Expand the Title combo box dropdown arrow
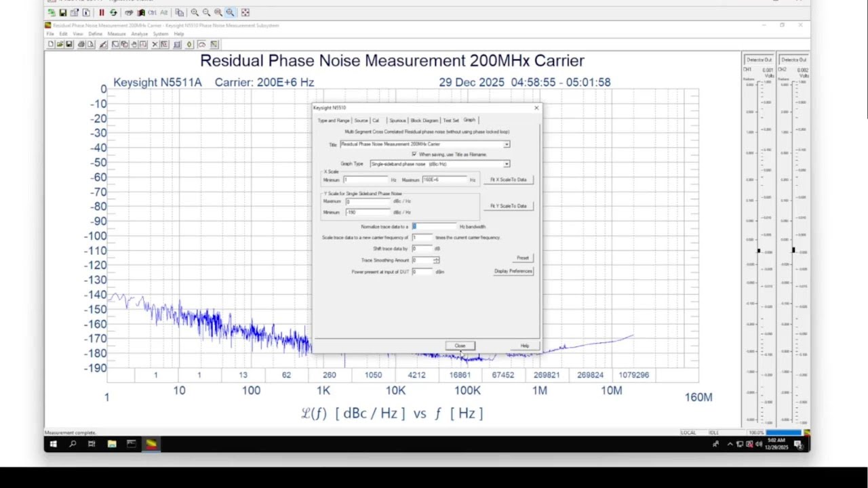Viewport: 868px width, 488px height. tap(506, 144)
